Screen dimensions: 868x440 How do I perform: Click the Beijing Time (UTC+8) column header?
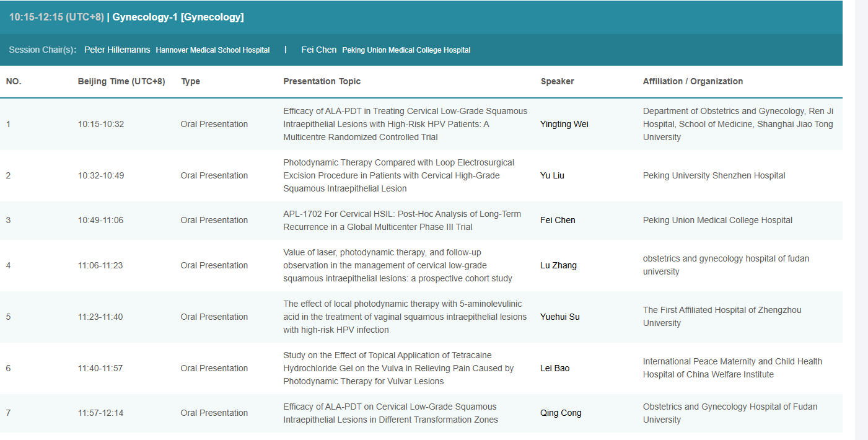[x=121, y=81]
